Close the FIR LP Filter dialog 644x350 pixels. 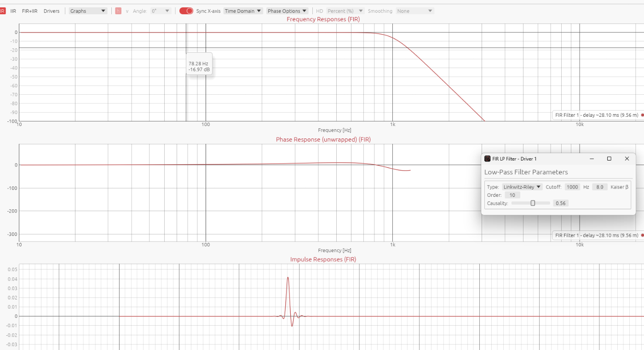[x=627, y=159]
